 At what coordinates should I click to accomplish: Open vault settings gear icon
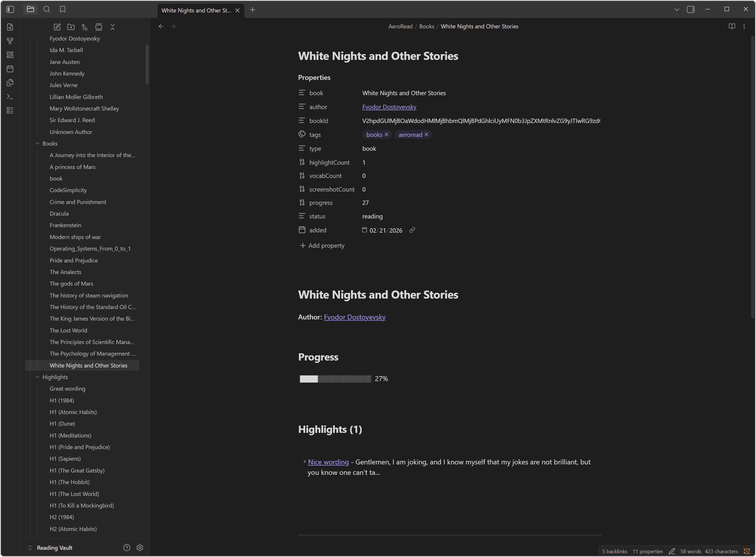point(140,547)
